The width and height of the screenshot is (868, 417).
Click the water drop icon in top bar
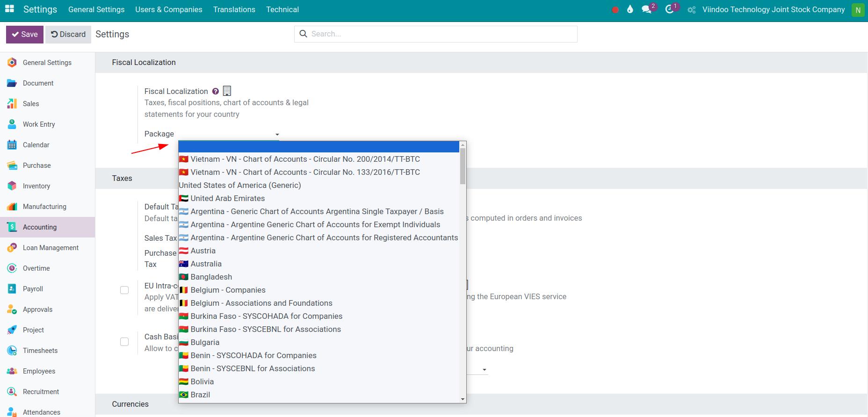pyautogui.click(x=630, y=9)
